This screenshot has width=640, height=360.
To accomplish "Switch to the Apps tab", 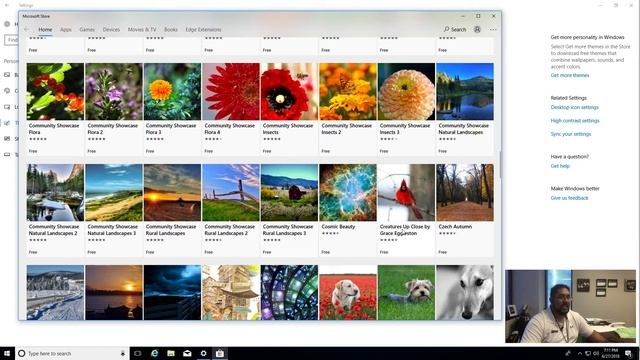I will (66, 29).
